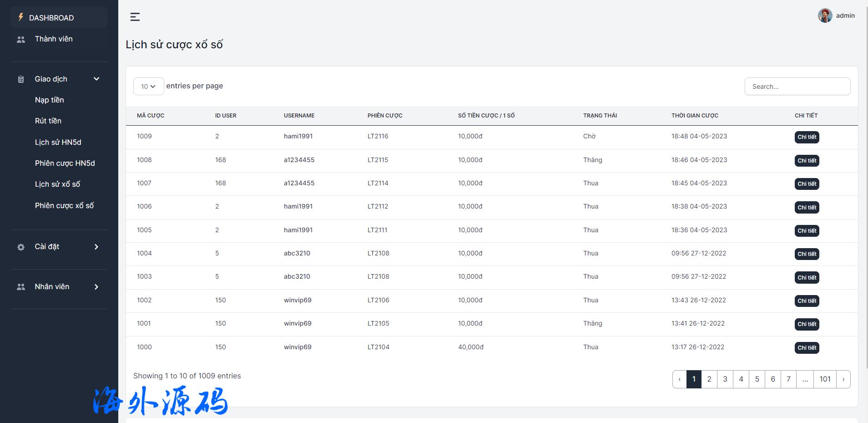Click the admin profile avatar
868x423 pixels.
pos(825,15)
